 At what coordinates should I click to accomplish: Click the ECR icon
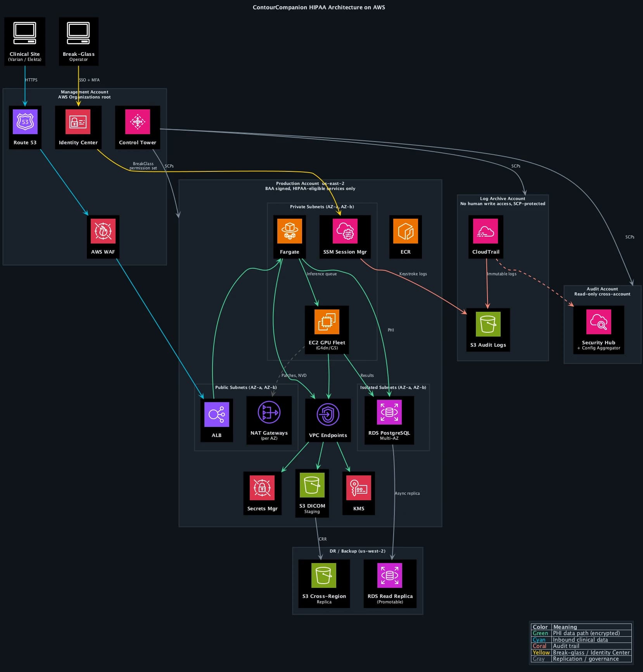(405, 231)
